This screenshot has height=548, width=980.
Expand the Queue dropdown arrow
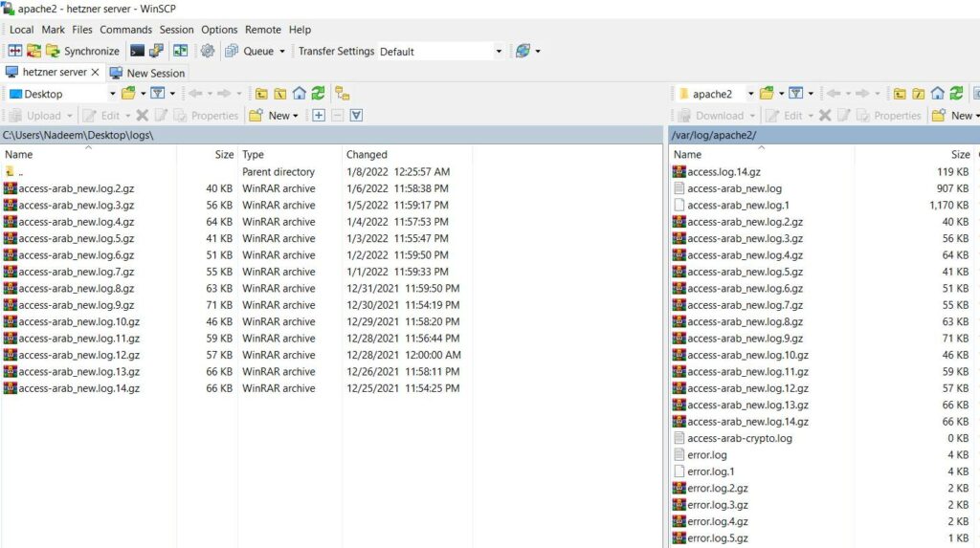point(282,52)
